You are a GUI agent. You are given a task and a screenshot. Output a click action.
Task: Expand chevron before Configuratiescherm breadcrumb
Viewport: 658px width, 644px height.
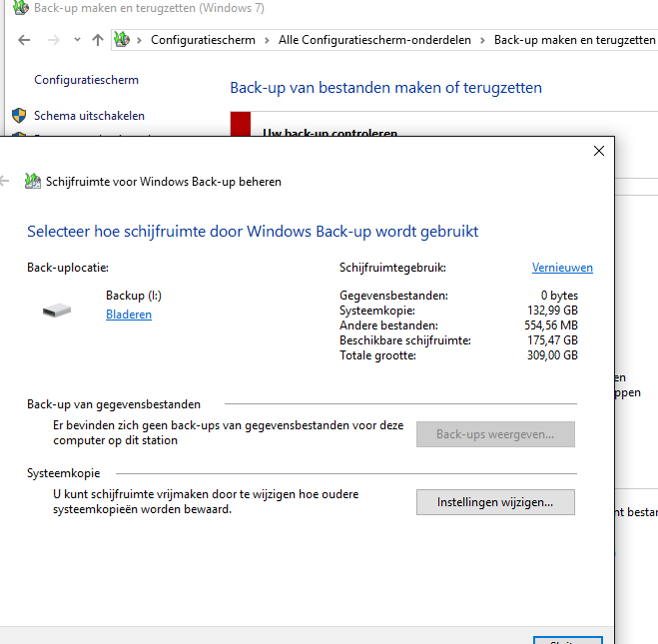pos(139,40)
